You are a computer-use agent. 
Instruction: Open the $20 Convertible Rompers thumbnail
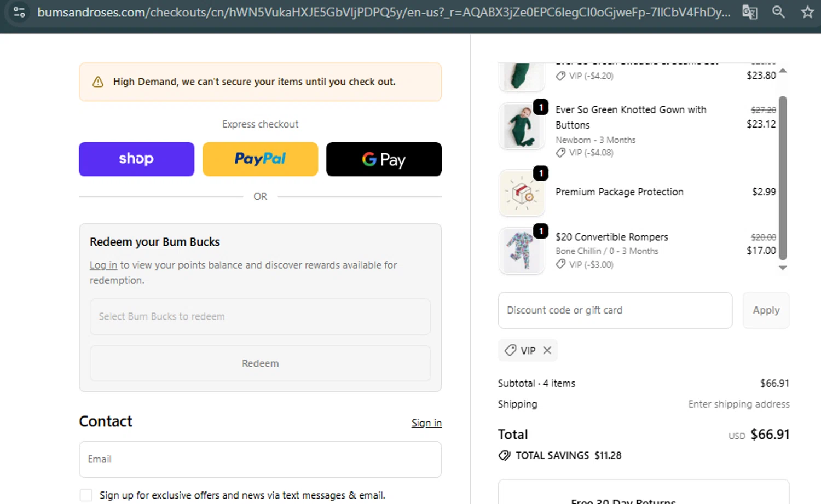[522, 251]
